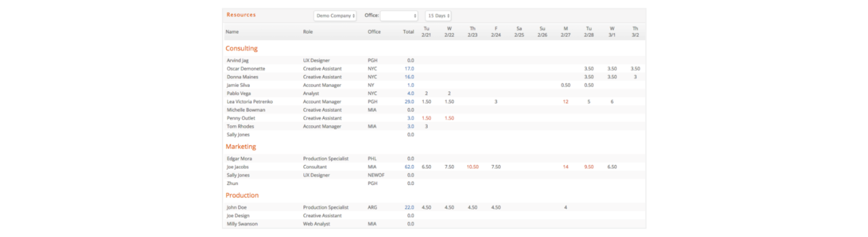The width and height of the screenshot is (868, 237).
Task: Open John Doe's 22.0 total
Action: 409,208
